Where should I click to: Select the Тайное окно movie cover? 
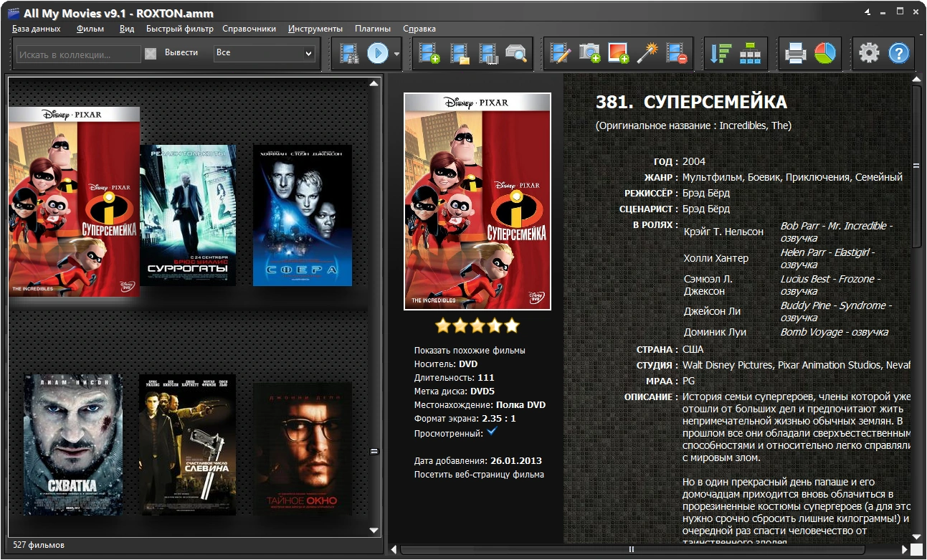(x=303, y=449)
